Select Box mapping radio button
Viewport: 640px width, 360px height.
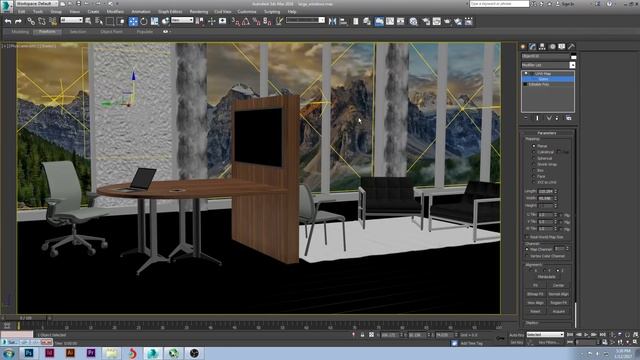[x=533, y=170]
